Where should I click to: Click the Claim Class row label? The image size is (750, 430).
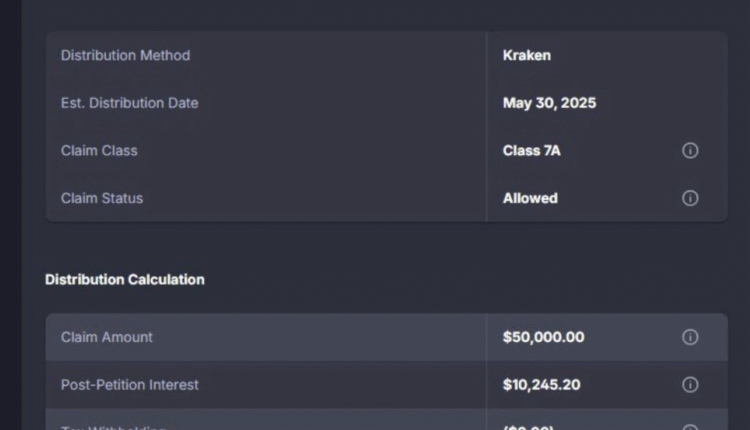(99, 150)
